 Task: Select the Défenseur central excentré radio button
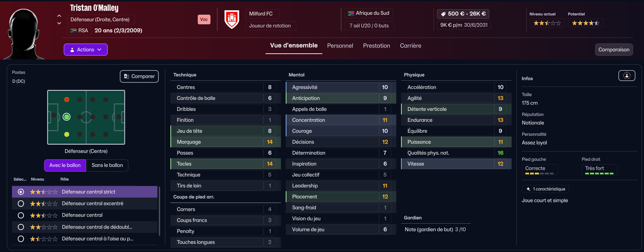coord(21,203)
